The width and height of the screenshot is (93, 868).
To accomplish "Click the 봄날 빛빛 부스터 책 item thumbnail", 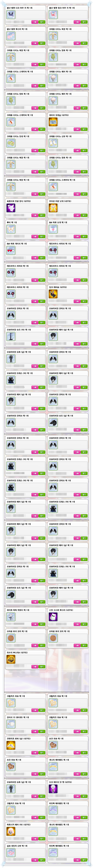I will tap(11, 36).
